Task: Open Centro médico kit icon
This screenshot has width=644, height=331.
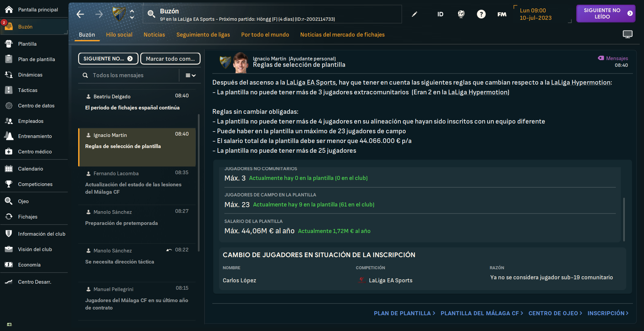Action: 9,151
